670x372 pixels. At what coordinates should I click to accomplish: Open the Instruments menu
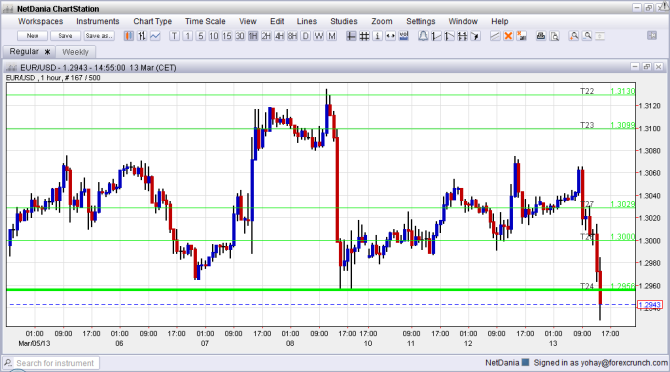tap(97, 21)
